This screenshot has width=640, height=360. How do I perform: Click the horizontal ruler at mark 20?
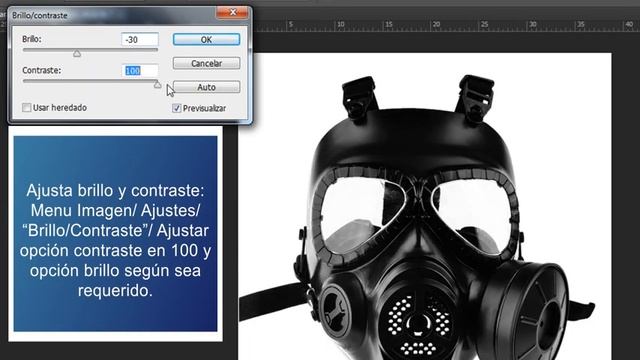click(436, 25)
